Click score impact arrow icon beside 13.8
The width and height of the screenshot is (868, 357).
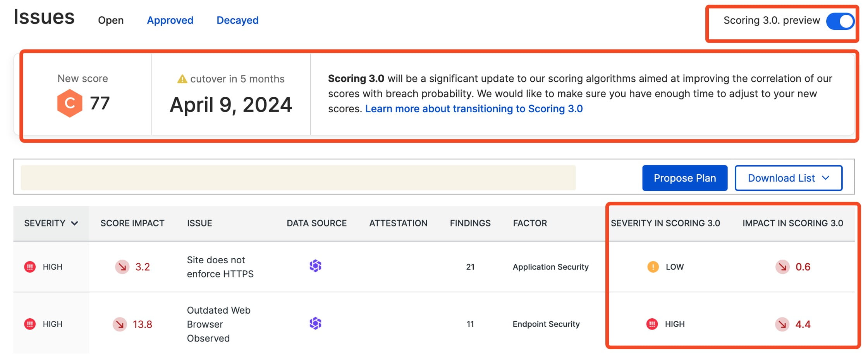pos(120,324)
